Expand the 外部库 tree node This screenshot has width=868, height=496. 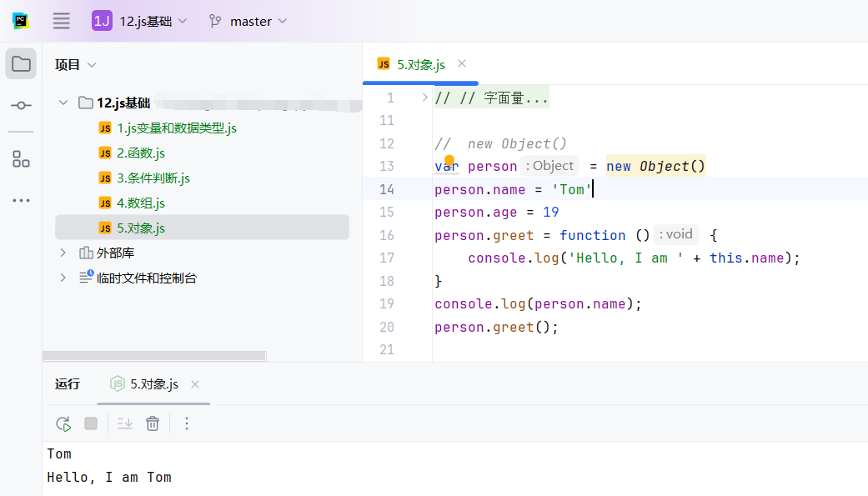tap(63, 253)
